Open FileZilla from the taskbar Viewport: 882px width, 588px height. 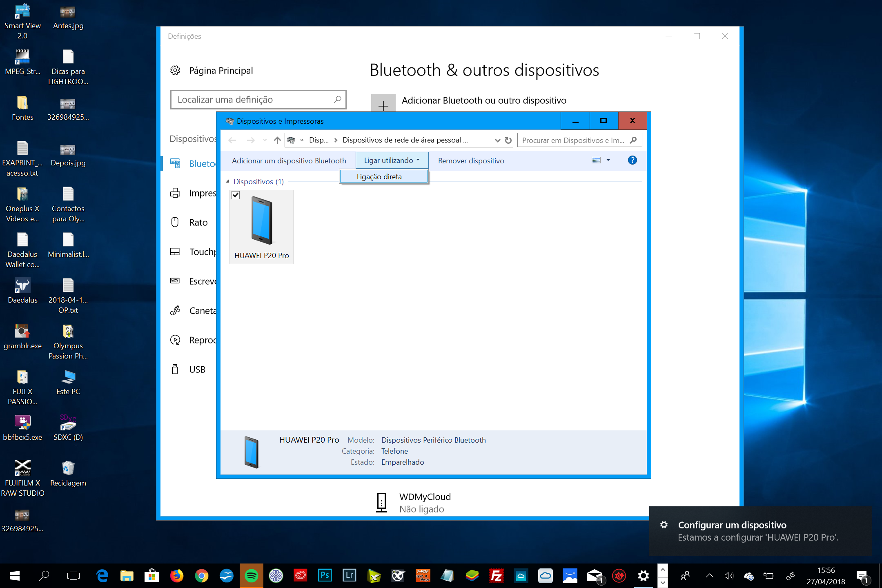[x=497, y=576]
